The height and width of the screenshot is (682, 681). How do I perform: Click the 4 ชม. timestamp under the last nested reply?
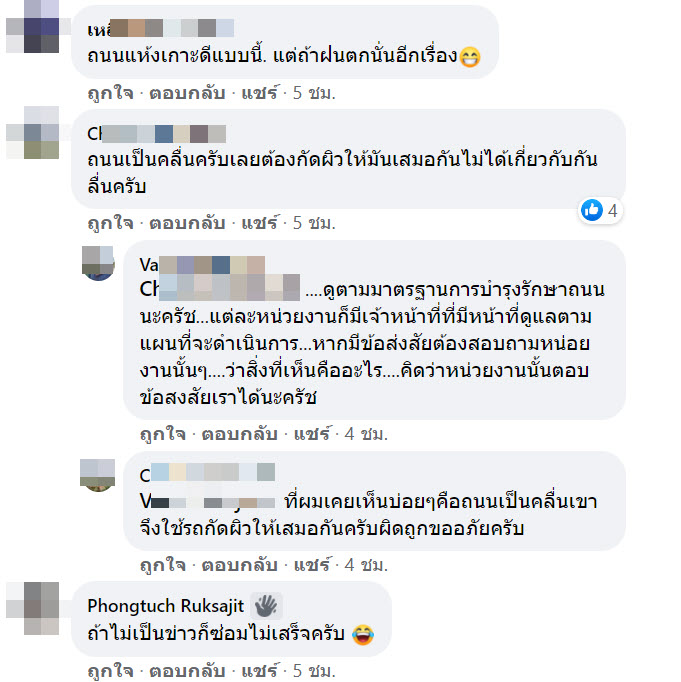coord(366,565)
